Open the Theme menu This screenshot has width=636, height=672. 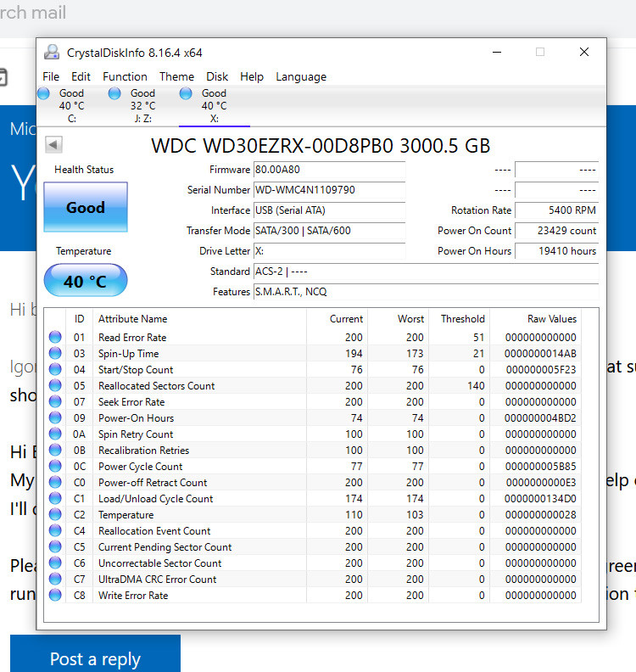pyautogui.click(x=177, y=76)
